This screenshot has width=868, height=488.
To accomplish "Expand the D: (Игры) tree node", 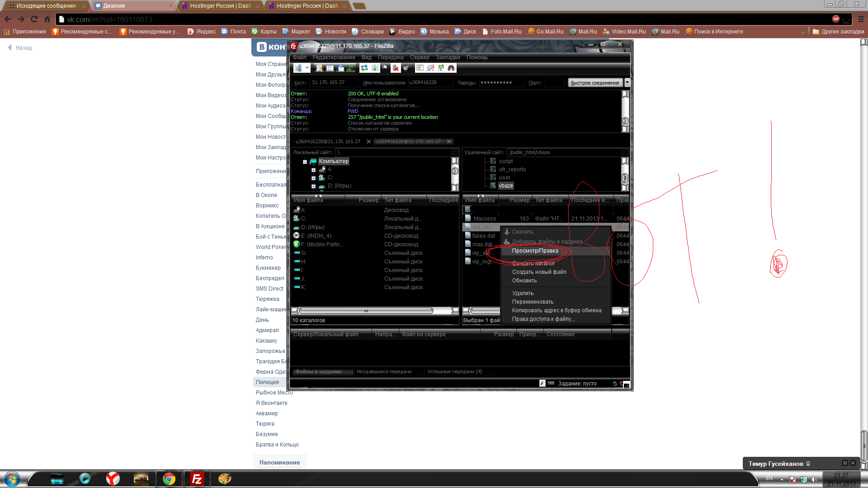I will click(313, 186).
